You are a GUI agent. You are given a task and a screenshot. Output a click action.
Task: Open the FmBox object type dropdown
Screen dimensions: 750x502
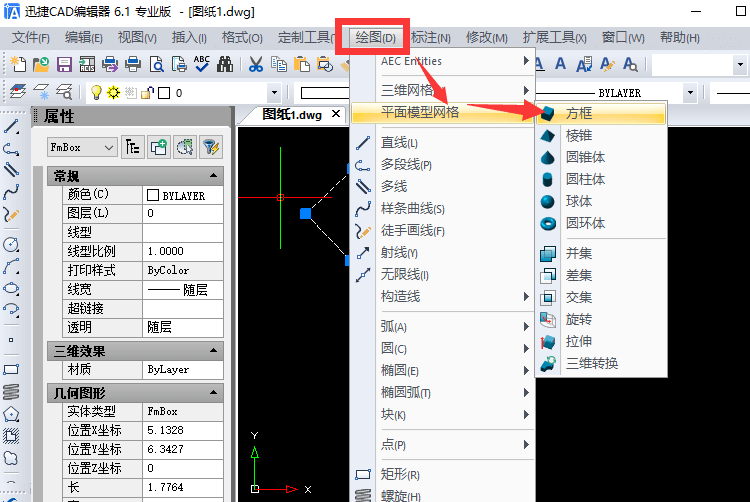[82, 147]
